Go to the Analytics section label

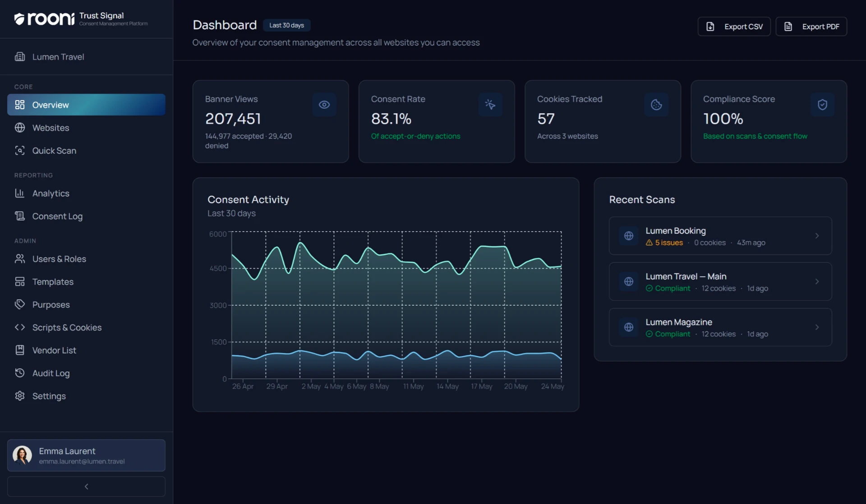(x=51, y=193)
